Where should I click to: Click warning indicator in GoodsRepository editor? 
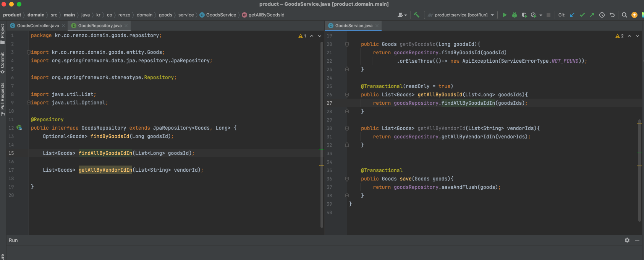(x=302, y=36)
